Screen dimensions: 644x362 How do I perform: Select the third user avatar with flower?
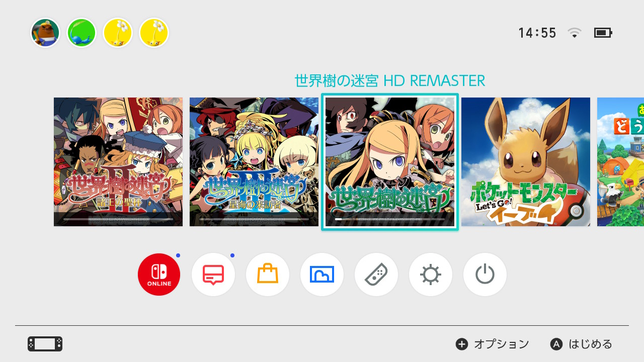(118, 33)
